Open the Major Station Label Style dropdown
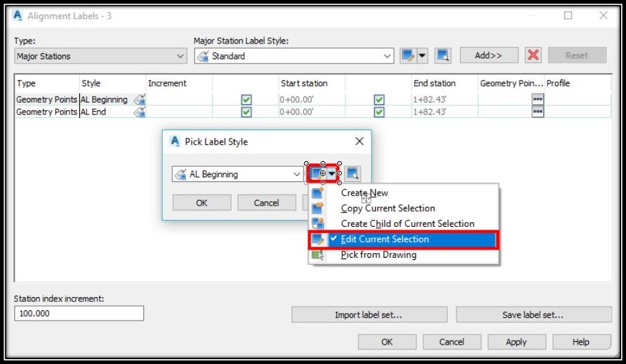 (x=294, y=57)
